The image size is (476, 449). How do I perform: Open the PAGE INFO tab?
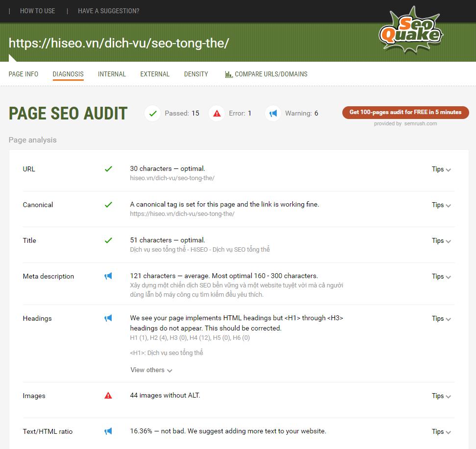pyautogui.click(x=23, y=74)
